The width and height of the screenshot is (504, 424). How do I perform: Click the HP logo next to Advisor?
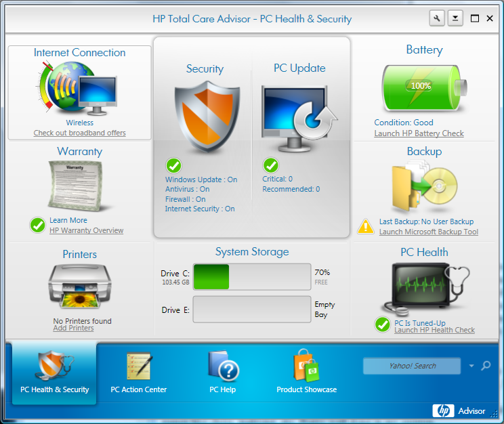point(443,410)
